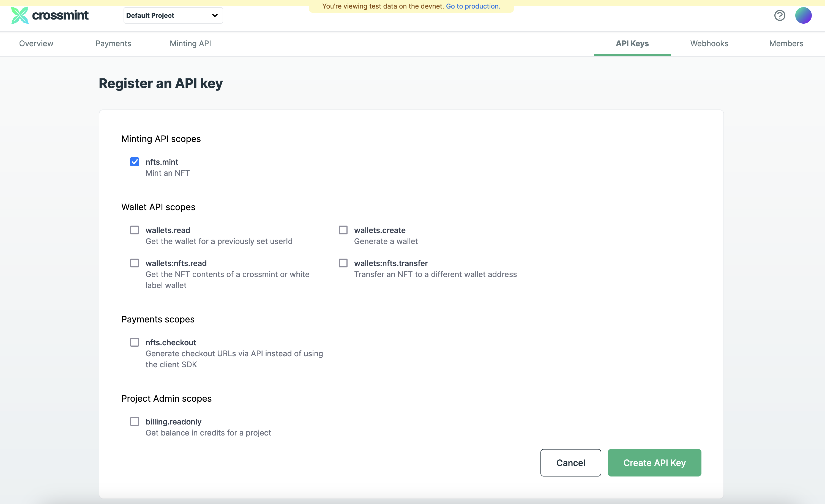This screenshot has height=504, width=825.
Task: Tick the nfts.checkout scope checkbox
Action: click(135, 342)
